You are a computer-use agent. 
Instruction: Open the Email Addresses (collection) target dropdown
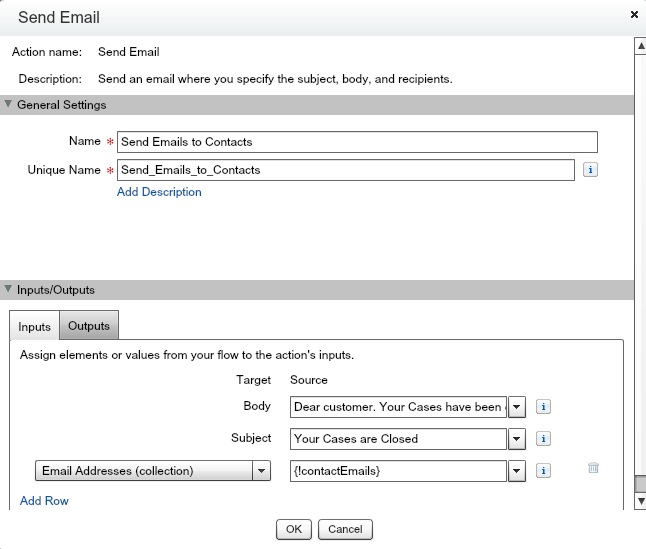261,471
